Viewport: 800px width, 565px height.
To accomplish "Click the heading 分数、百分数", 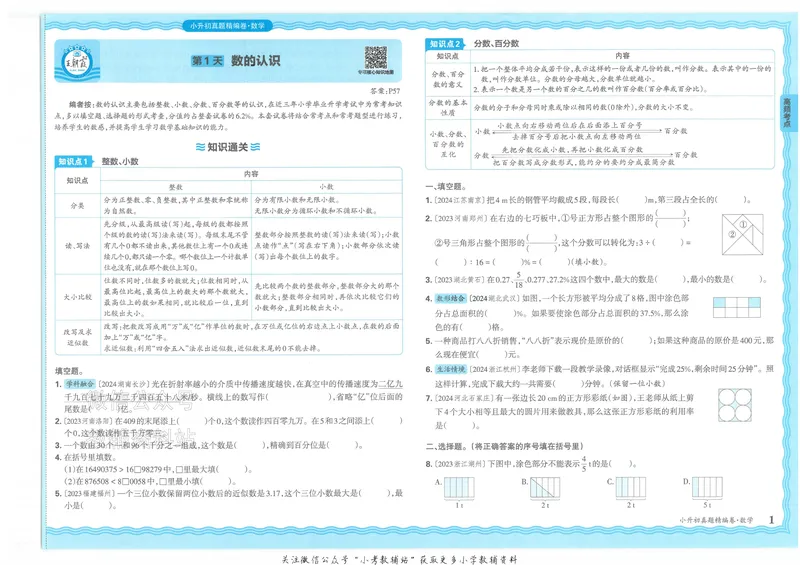I will click(496, 44).
